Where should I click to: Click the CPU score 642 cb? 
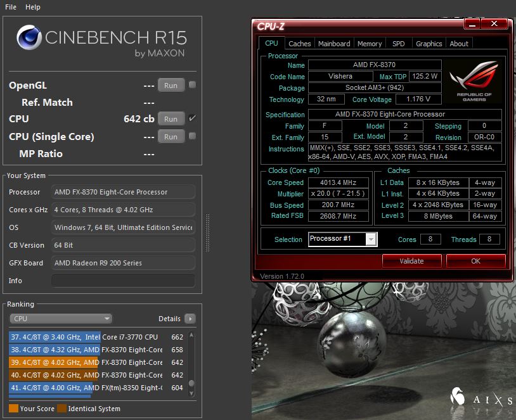click(x=139, y=119)
